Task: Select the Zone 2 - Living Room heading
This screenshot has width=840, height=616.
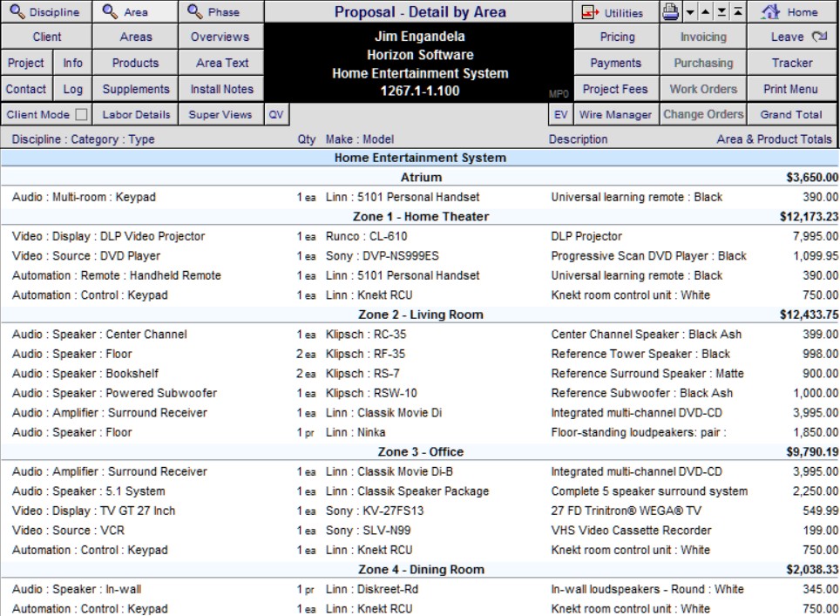Action: pos(421,315)
